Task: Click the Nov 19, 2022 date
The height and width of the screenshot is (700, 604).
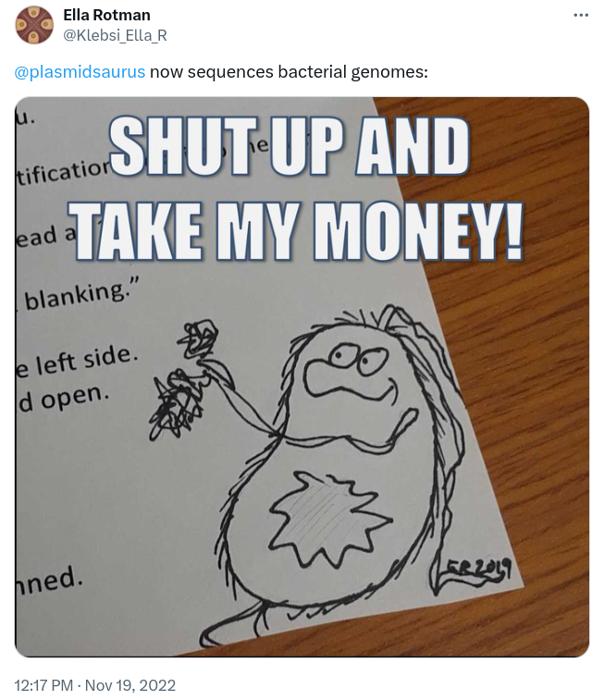Action: 130,685
